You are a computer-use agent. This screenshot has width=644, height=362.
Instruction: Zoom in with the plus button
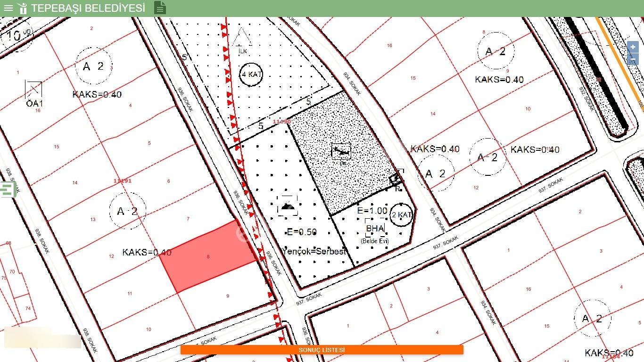[633, 48]
